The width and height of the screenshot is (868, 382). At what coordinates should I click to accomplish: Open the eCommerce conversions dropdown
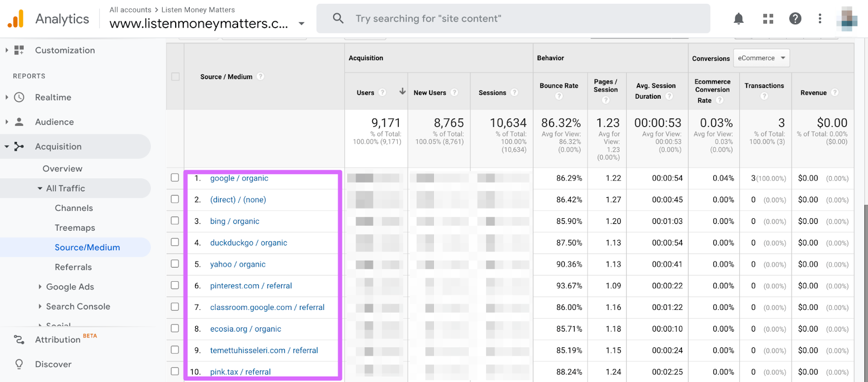(761, 58)
